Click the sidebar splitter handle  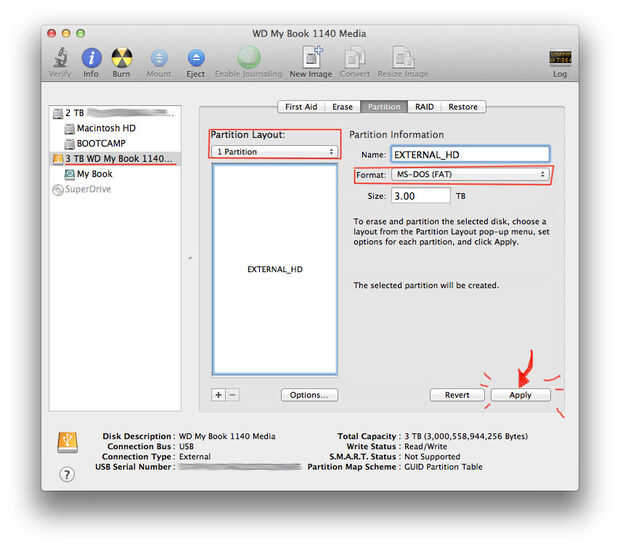tap(190, 258)
